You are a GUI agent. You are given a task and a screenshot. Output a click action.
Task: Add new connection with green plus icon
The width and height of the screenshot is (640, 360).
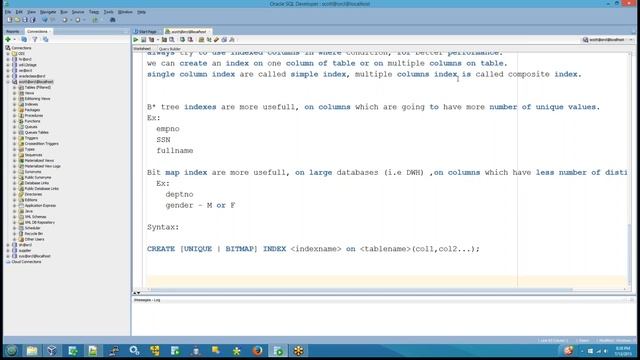click(x=8, y=39)
